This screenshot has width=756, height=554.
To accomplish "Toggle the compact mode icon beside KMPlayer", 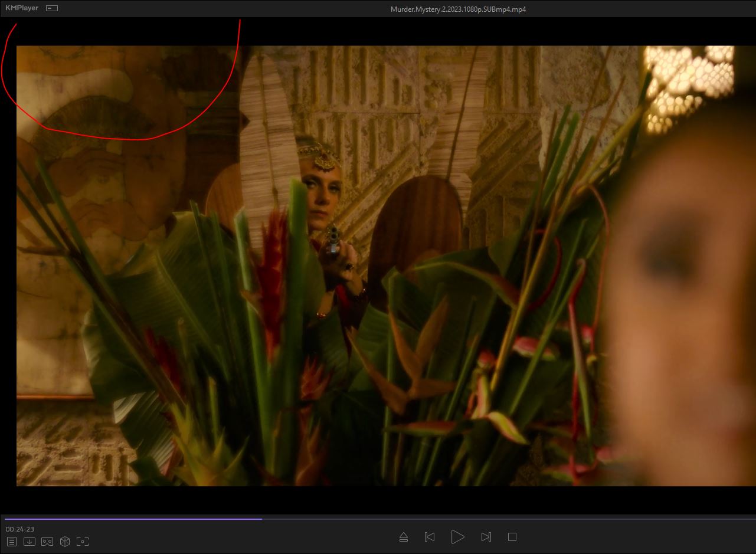I will click(x=52, y=8).
